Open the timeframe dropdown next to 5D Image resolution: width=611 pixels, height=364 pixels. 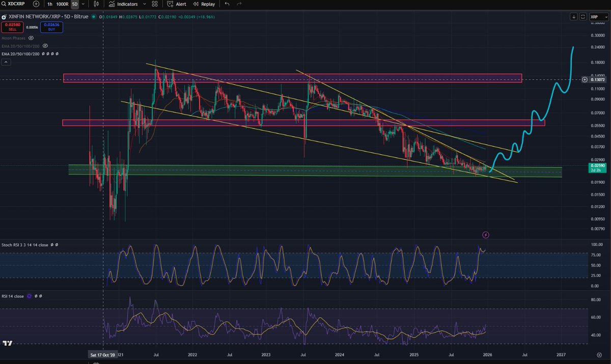tap(83, 4)
